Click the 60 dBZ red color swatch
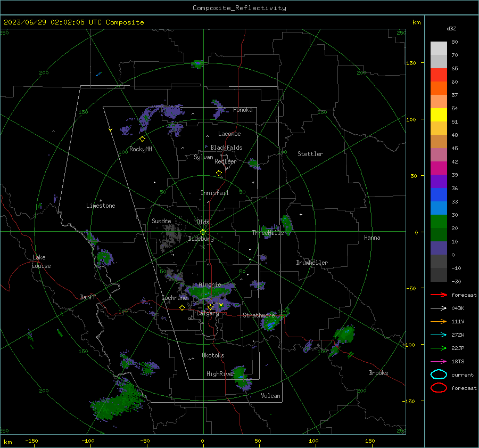 pyautogui.click(x=439, y=75)
